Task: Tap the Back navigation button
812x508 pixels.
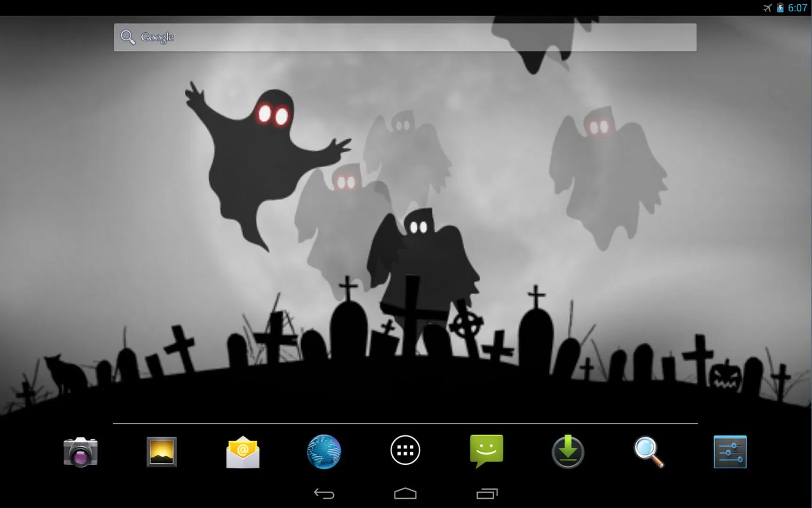Action: (324, 493)
